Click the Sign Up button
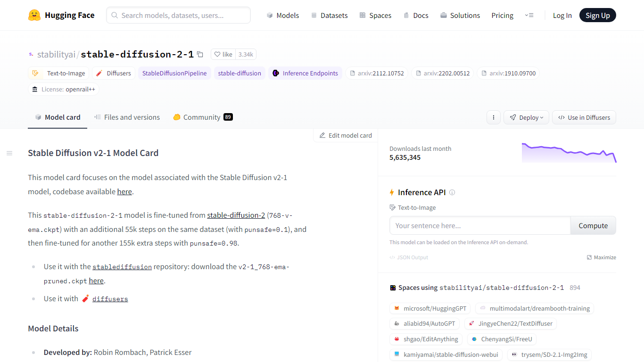Screen dimensions: 644x362 pos(597,15)
